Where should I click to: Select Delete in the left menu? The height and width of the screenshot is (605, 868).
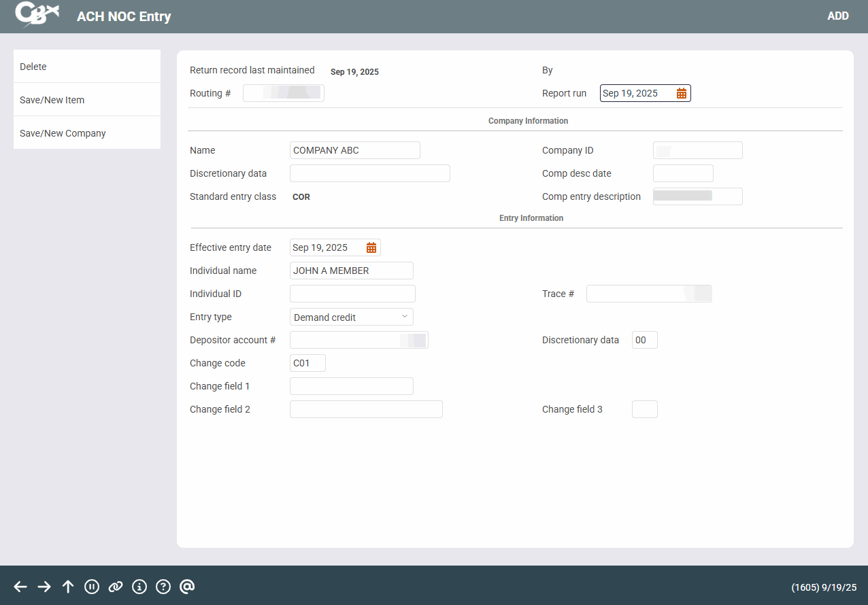click(87, 67)
